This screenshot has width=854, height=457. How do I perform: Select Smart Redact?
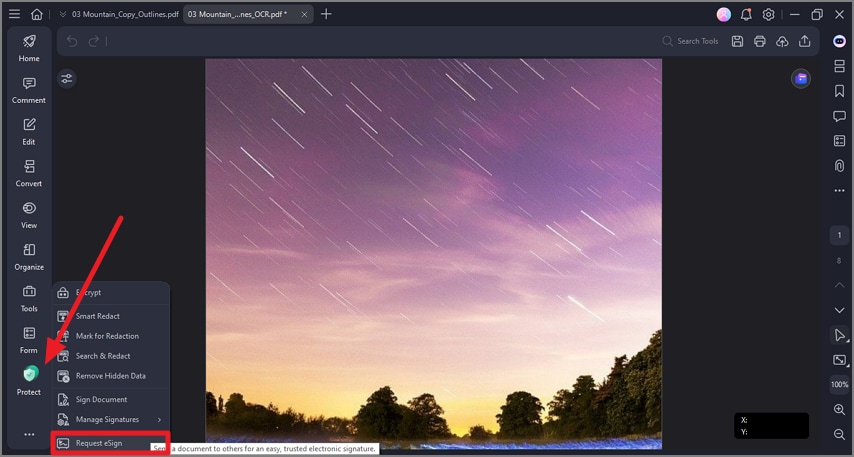point(111,316)
